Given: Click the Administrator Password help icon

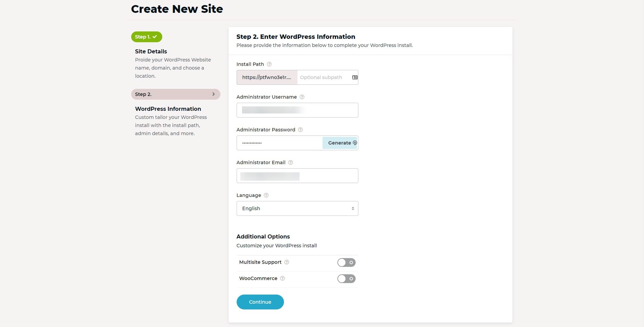Looking at the screenshot, I should 300,130.
